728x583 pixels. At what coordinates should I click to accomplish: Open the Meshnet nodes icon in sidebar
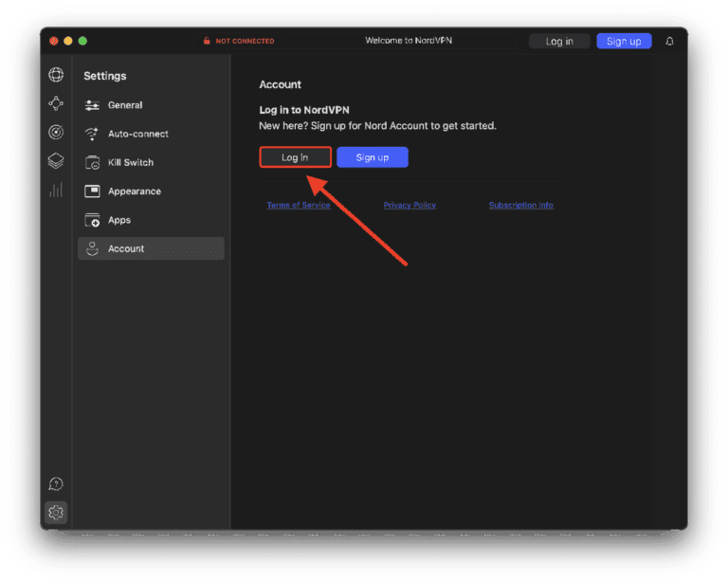pyautogui.click(x=56, y=104)
